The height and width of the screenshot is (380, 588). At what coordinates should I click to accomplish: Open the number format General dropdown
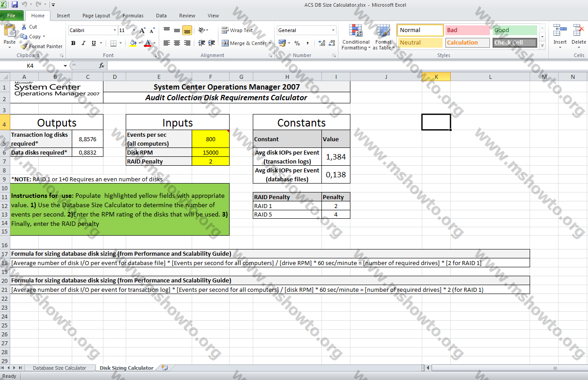[333, 30]
